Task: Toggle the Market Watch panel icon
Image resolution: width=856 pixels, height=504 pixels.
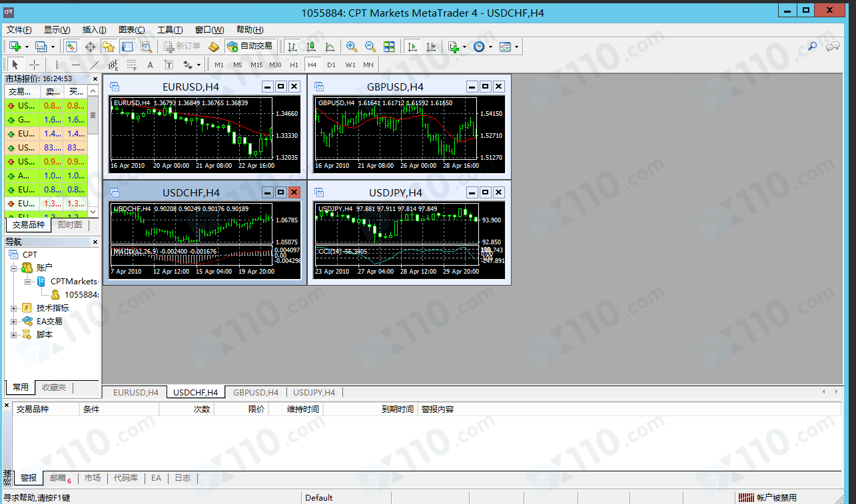Action: tap(71, 47)
